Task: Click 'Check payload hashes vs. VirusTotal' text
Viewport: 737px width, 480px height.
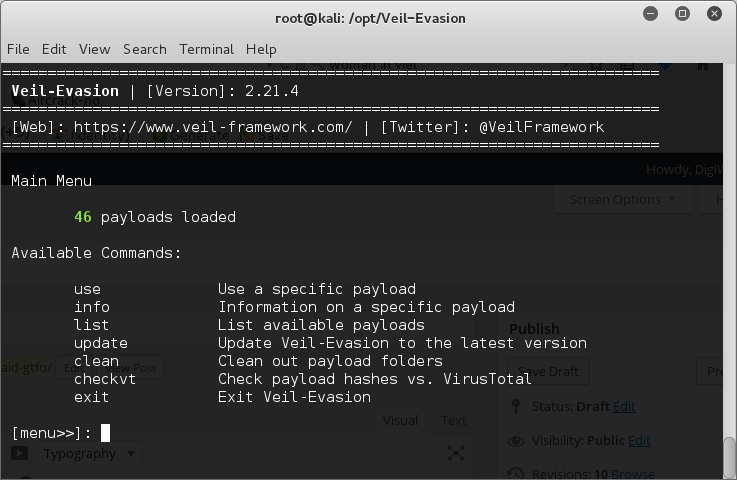Action: coord(375,379)
